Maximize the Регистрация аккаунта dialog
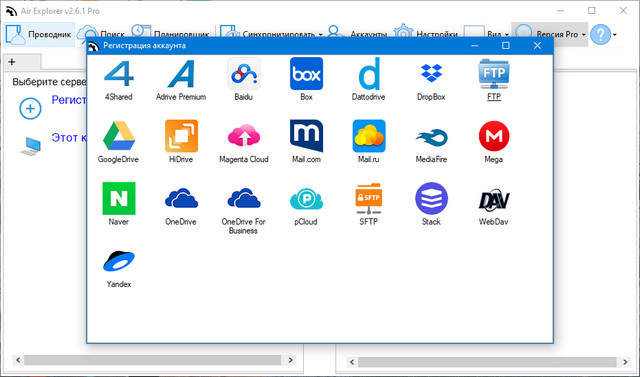The height and width of the screenshot is (377, 640). pyautogui.click(x=506, y=46)
